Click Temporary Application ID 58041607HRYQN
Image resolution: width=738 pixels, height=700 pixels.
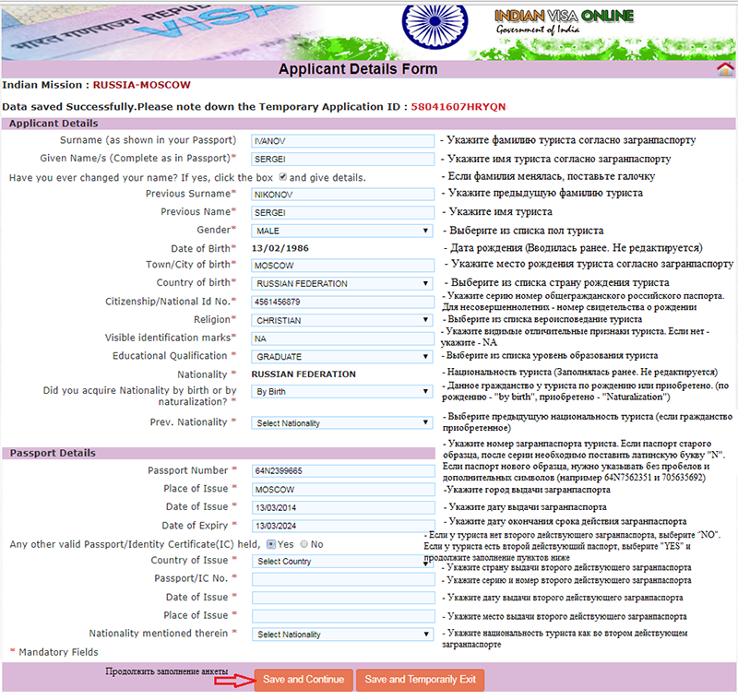tap(458, 107)
